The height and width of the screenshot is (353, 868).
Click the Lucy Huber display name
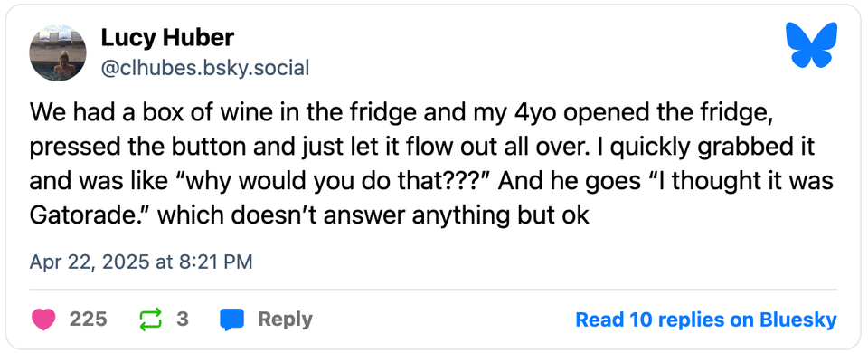(167, 38)
